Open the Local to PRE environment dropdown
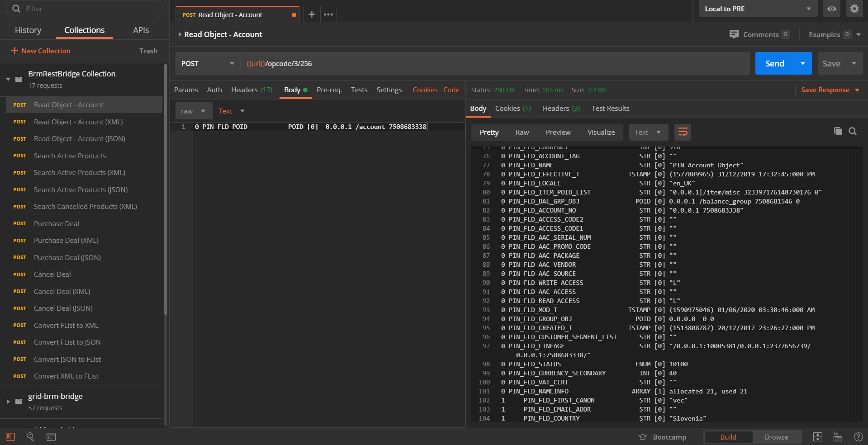Screen dimensions: 868x445 (x=757, y=9)
